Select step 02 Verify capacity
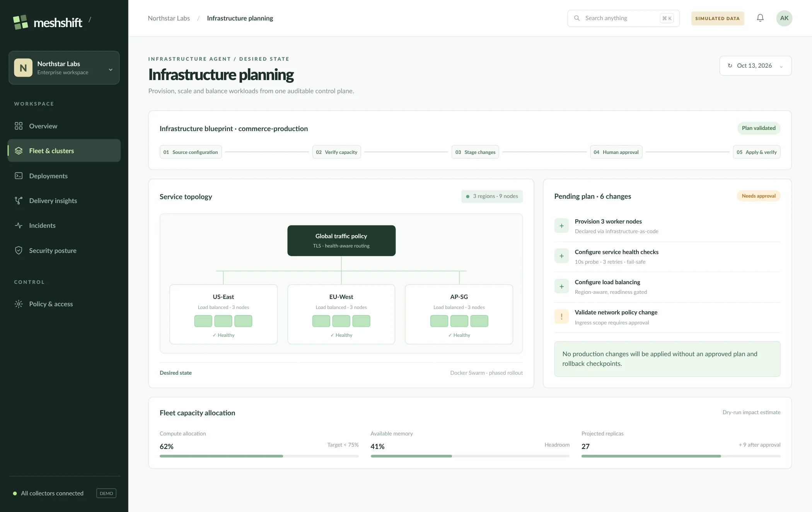The height and width of the screenshot is (512, 812). [x=337, y=152]
